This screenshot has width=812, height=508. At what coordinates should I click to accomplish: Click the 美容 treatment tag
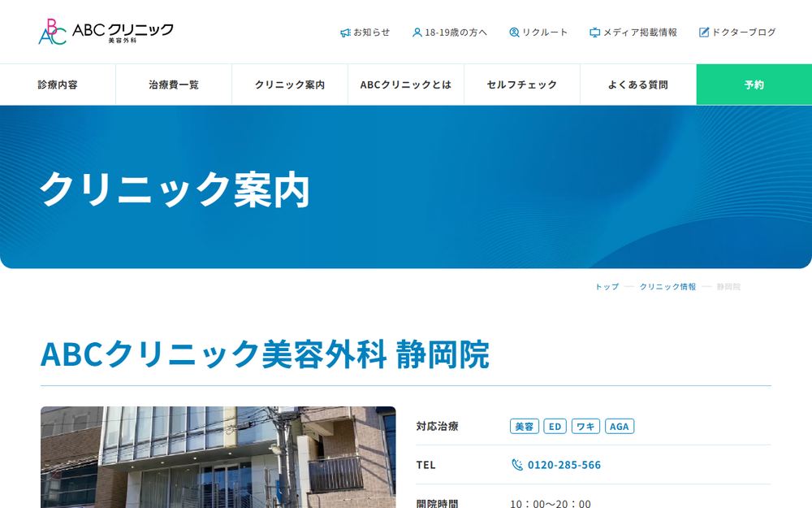click(524, 426)
